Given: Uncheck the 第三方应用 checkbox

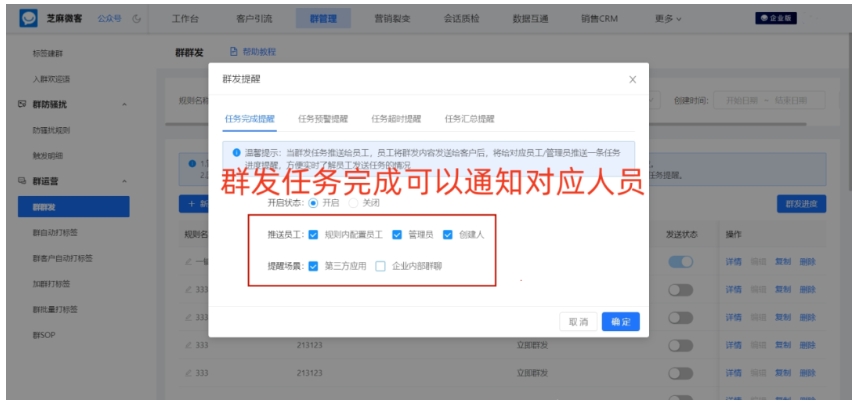Looking at the screenshot, I should (313, 266).
